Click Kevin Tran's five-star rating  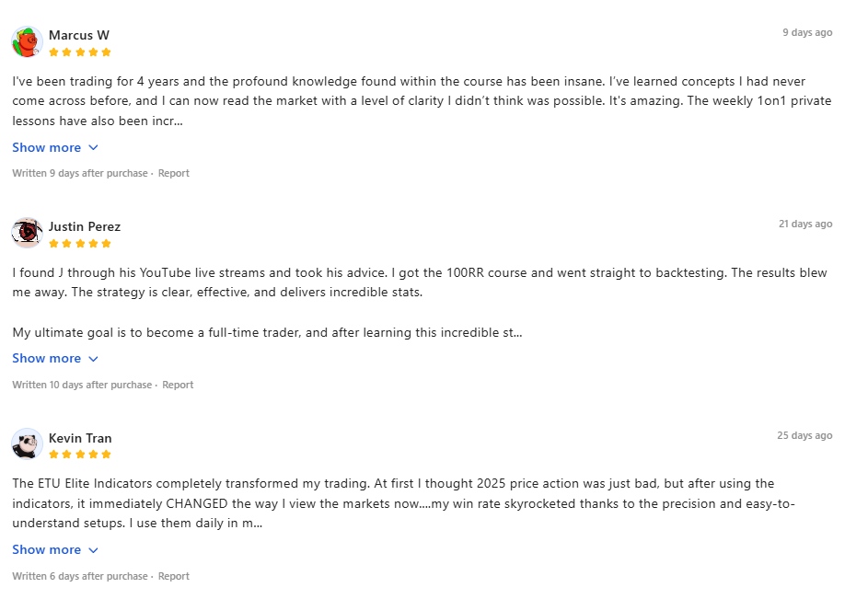tap(80, 455)
